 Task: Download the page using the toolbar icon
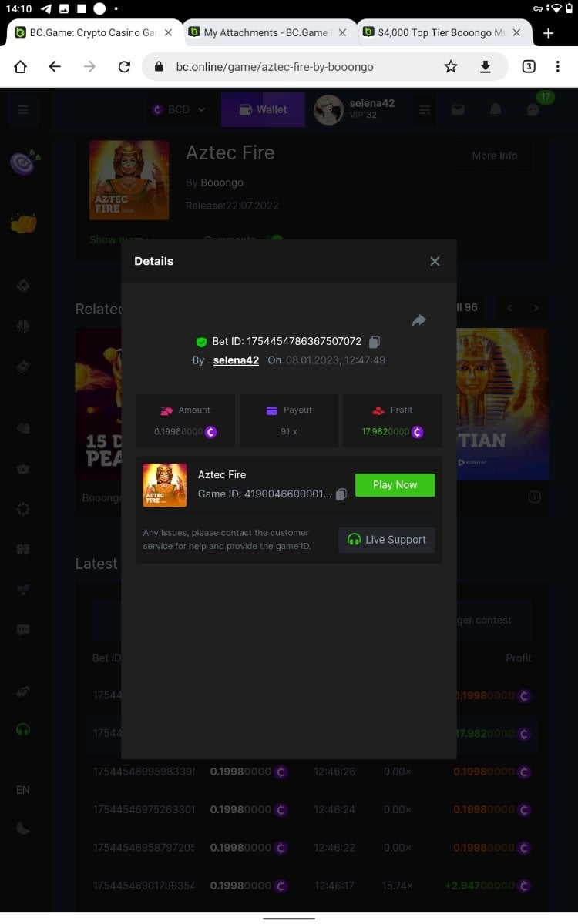[486, 67]
